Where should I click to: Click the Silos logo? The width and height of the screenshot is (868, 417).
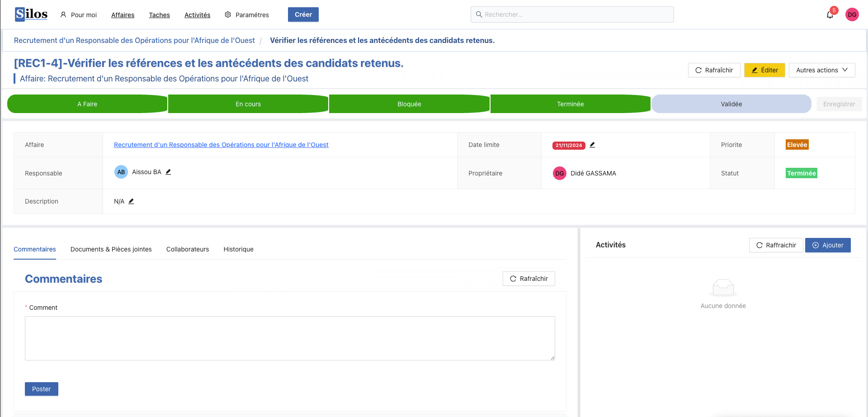[31, 14]
